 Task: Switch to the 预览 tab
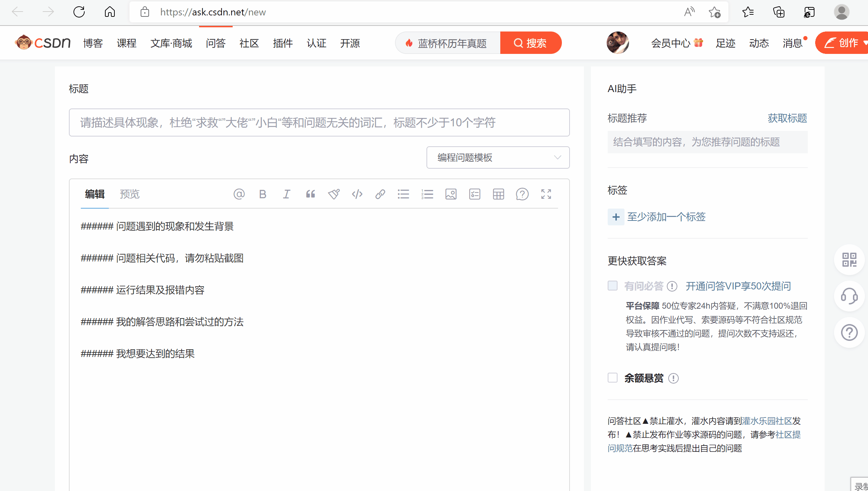tap(129, 194)
